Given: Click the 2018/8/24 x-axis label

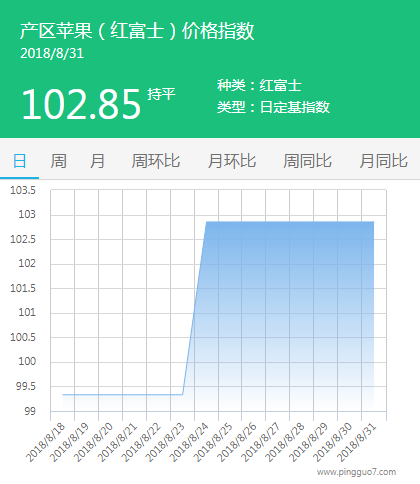Looking at the screenshot, I should click(x=190, y=442).
